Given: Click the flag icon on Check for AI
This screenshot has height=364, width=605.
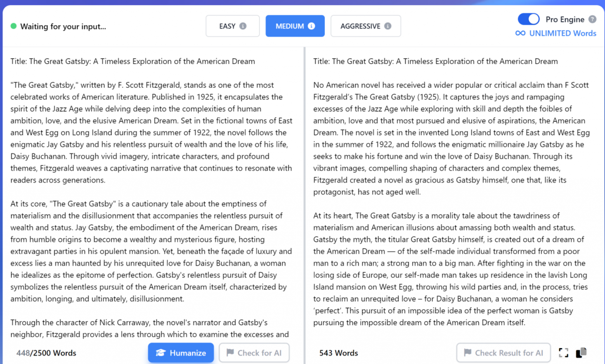Looking at the screenshot, I should [x=231, y=353].
